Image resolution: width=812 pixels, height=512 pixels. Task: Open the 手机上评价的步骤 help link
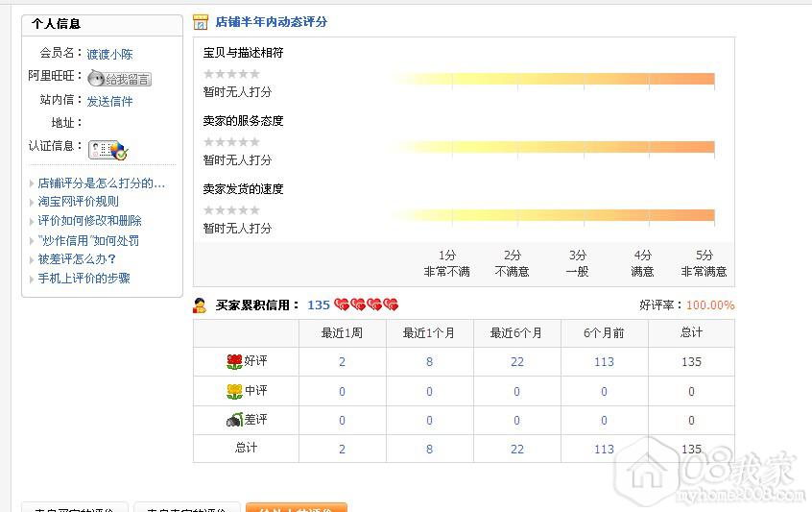click(x=84, y=279)
